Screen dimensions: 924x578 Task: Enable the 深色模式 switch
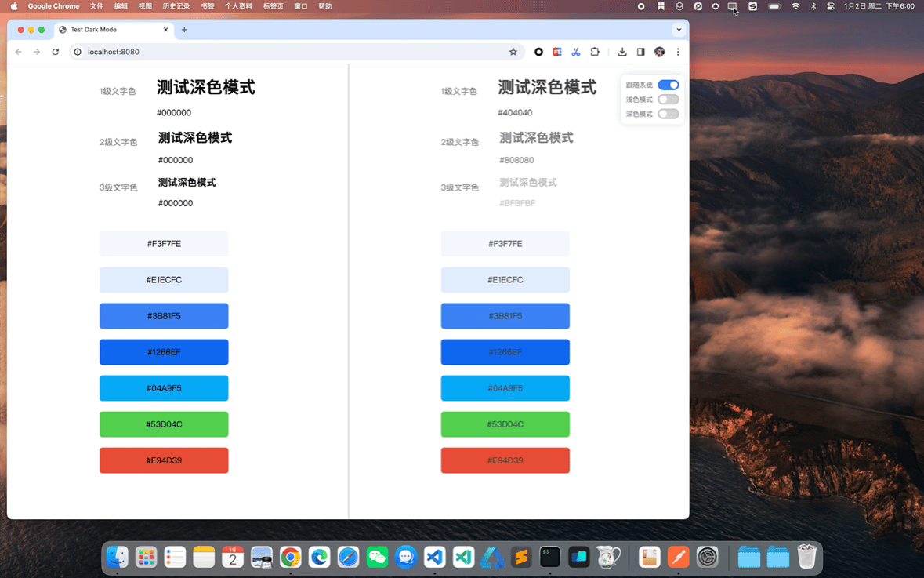(x=669, y=114)
